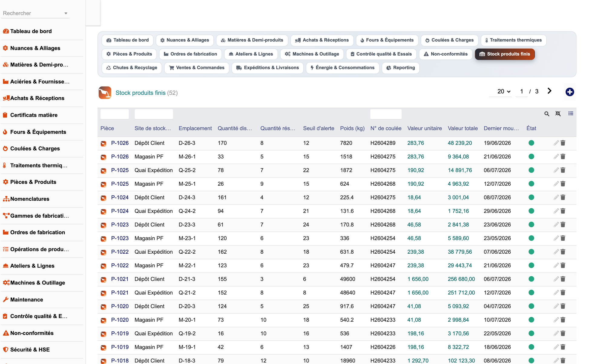The image size is (589, 364).
Task: Click the Stock produits finis module icon
Action: [x=105, y=93]
